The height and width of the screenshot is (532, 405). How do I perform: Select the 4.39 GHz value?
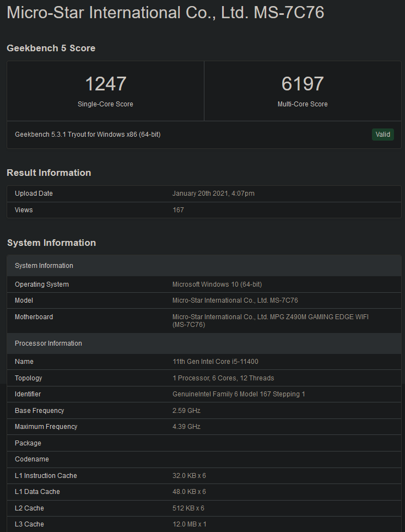pyautogui.click(x=186, y=427)
